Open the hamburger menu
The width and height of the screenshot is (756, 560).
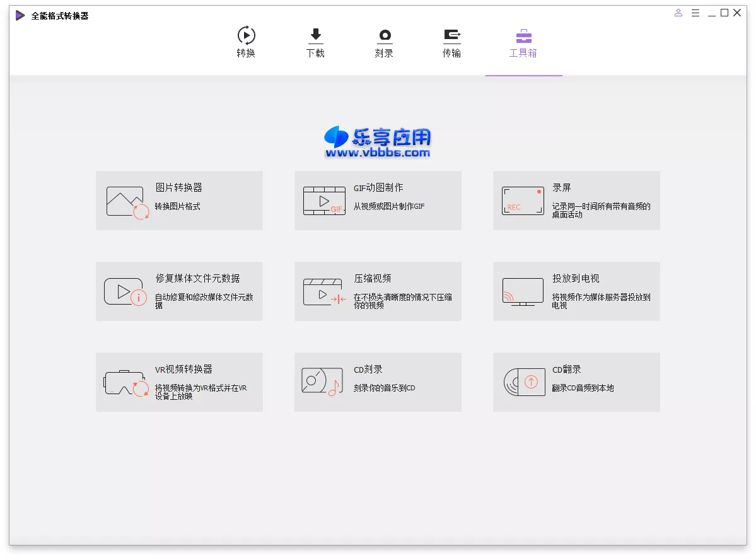(x=695, y=13)
